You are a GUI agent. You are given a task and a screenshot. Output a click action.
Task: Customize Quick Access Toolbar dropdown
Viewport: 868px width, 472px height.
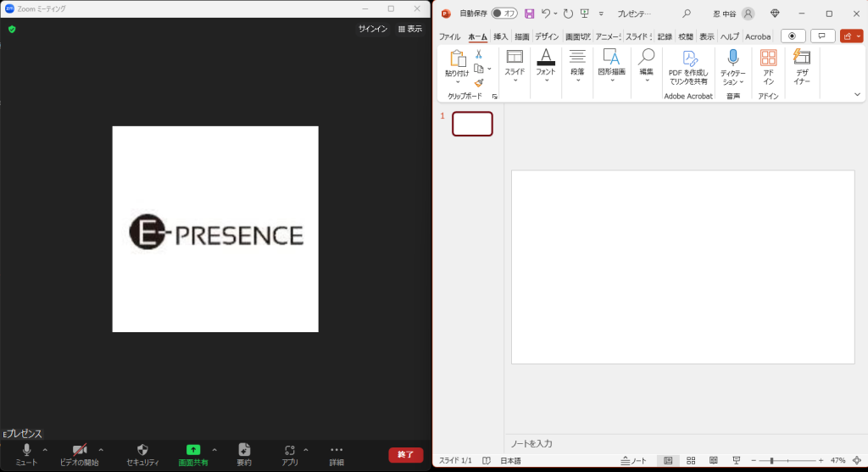pyautogui.click(x=601, y=14)
